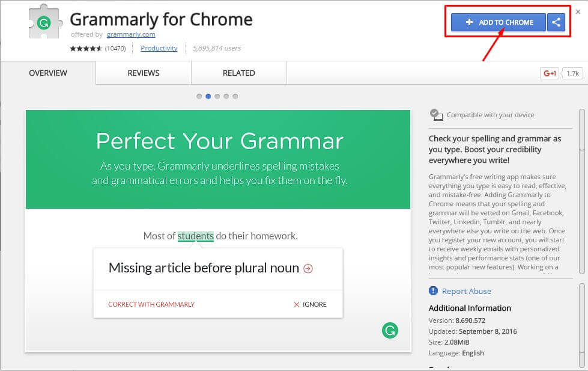Select the last carousel dot

tap(235, 96)
